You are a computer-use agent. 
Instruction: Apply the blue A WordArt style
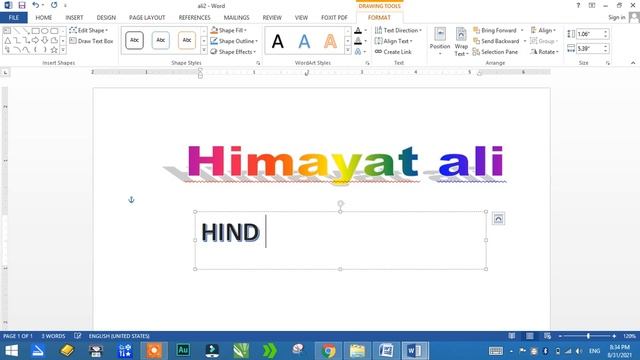[x=304, y=41]
